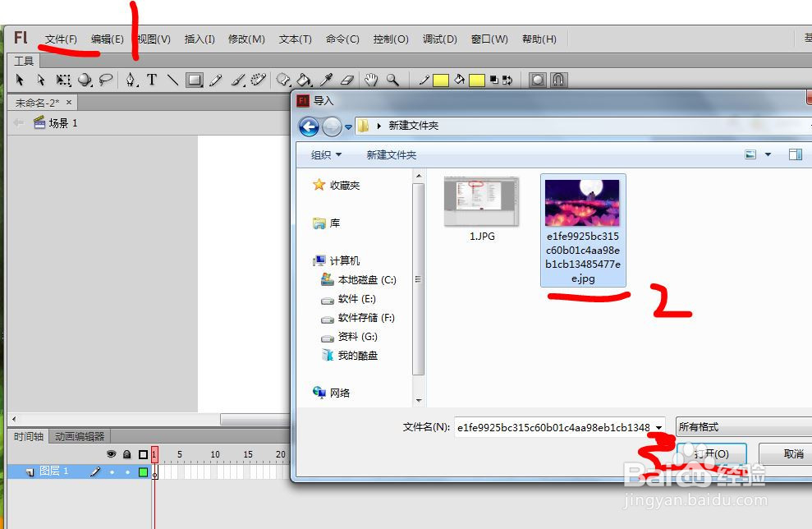Open the 文件(F) menu

(60, 38)
